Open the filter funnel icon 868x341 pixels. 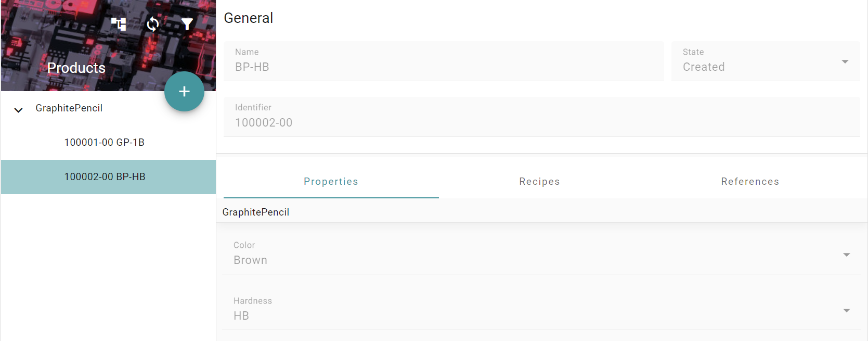[x=187, y=24]
